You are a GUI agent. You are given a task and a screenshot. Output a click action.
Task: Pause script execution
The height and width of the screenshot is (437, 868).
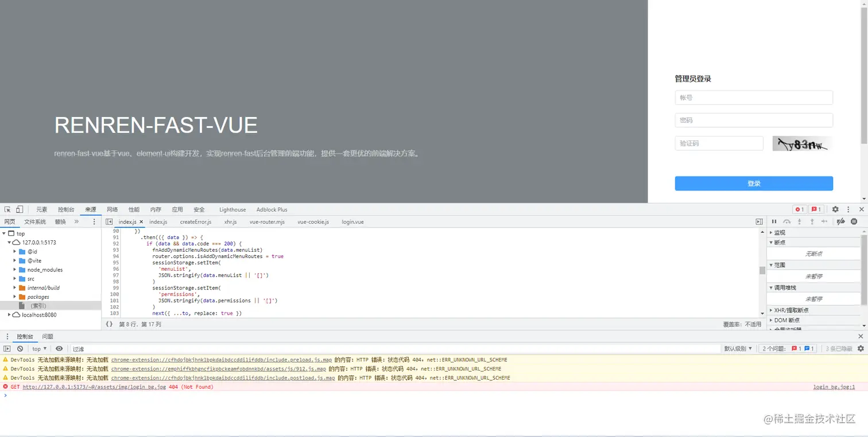774,221
